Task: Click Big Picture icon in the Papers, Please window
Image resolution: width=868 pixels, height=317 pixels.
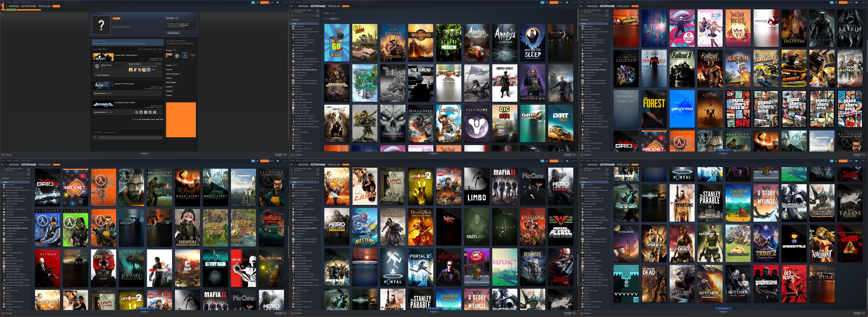Action: pos(567,161)
